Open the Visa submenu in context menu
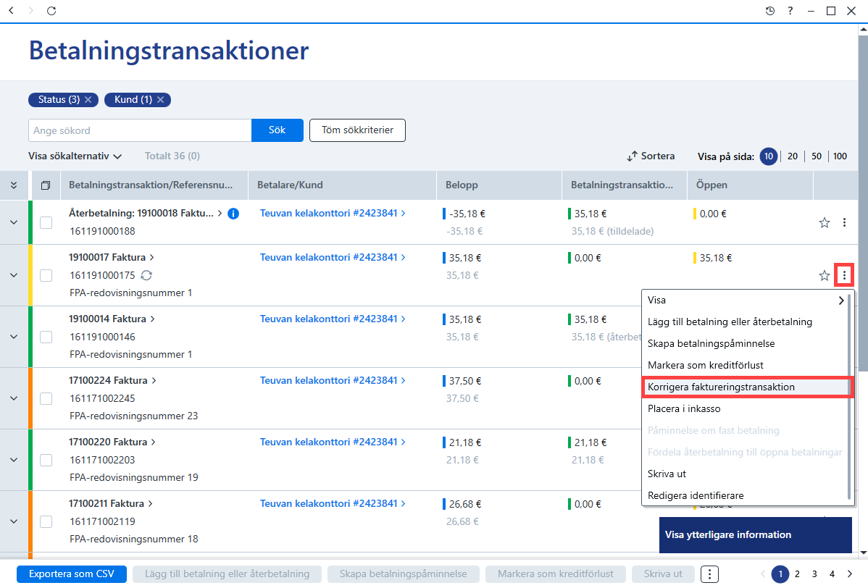Image resolution: width=868 pixels, height=588 pixels. tap(745, 301)
